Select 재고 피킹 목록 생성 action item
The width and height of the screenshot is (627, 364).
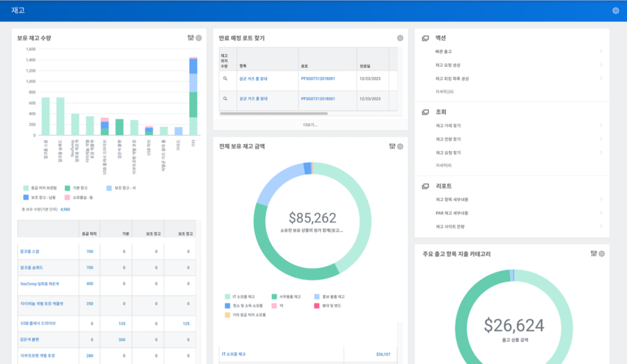tap(452, 79)
